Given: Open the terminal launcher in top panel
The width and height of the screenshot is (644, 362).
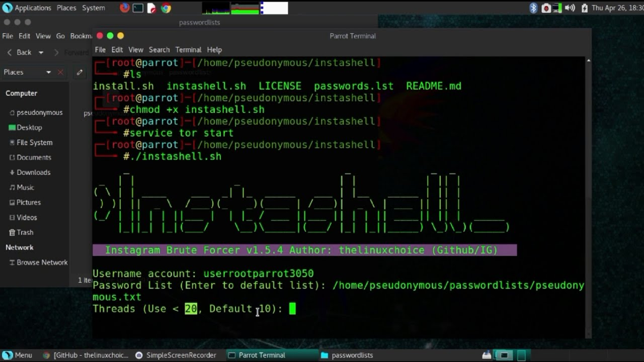Looking at the screenshot, I should (138, 8).
